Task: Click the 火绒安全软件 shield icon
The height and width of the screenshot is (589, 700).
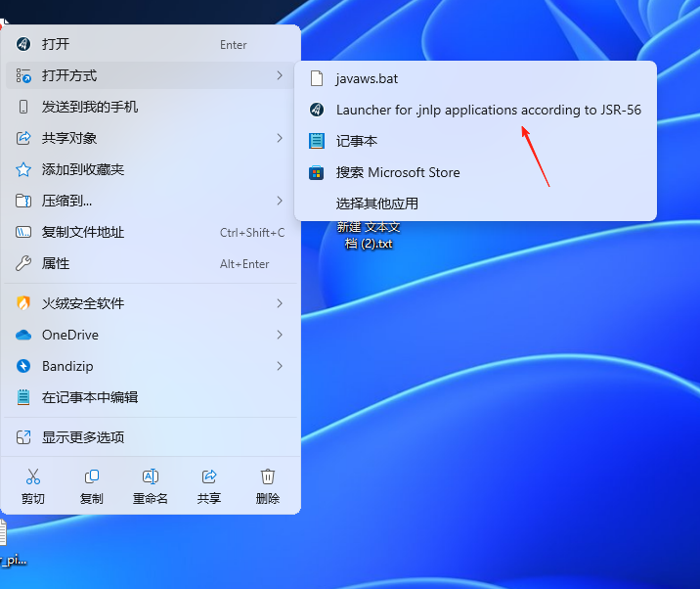Action: [x=23, y=303]
